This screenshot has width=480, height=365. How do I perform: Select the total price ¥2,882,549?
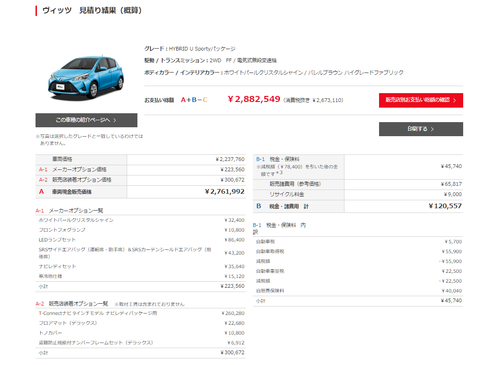click(x=254, y=99)
